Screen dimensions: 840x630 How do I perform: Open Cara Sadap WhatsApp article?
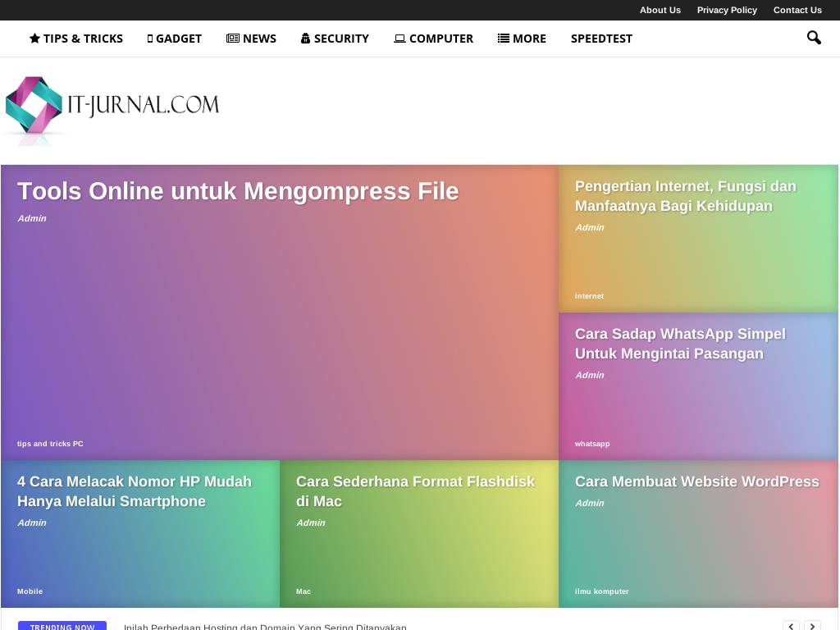tap(680, 344)
